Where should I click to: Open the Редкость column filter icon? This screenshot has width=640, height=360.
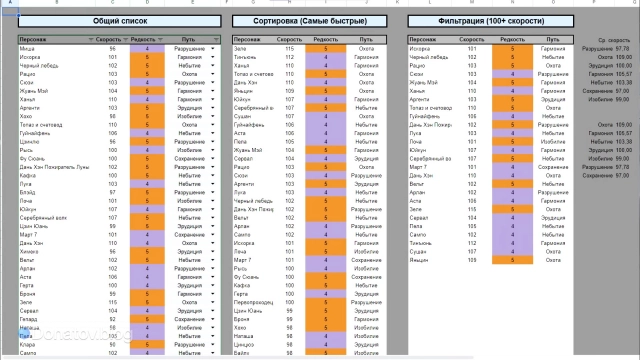point(160,40)
